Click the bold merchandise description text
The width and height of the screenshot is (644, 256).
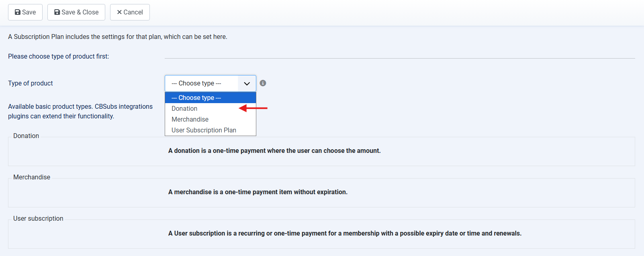point(258,192)
